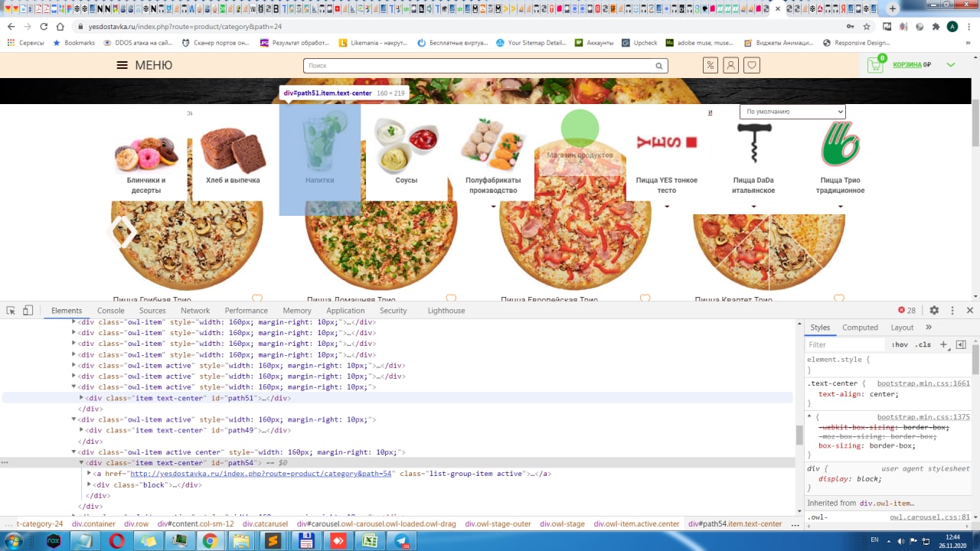Open the user account icon
Screen dimensions: 980x551
[731, 65]
